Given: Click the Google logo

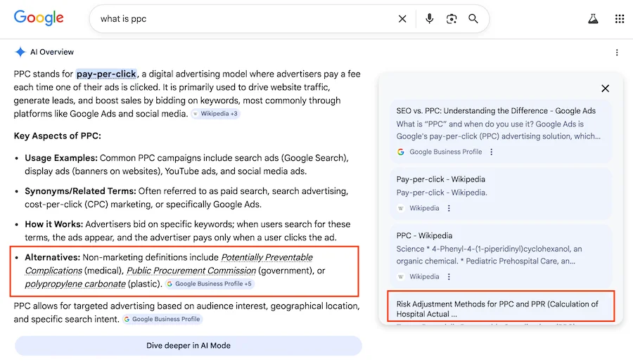Looking at the screenshot, I should (39, 18).
